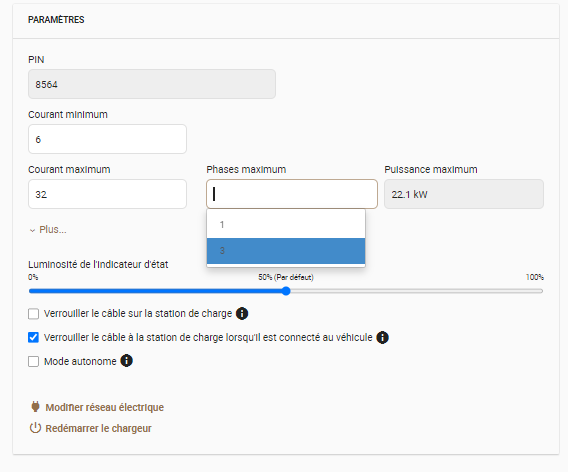View Mode autonome info tooltip icon

point(126,361)
